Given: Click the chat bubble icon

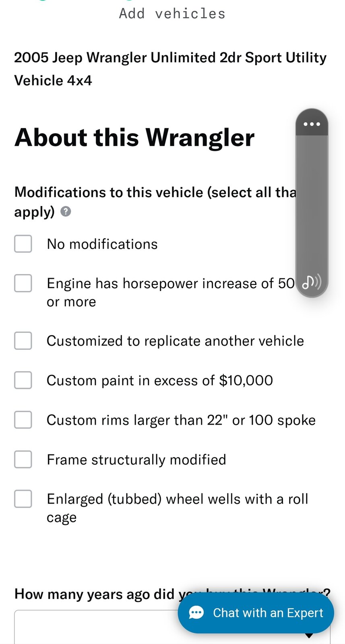Looking at the screenshot, I should (196, 613).
